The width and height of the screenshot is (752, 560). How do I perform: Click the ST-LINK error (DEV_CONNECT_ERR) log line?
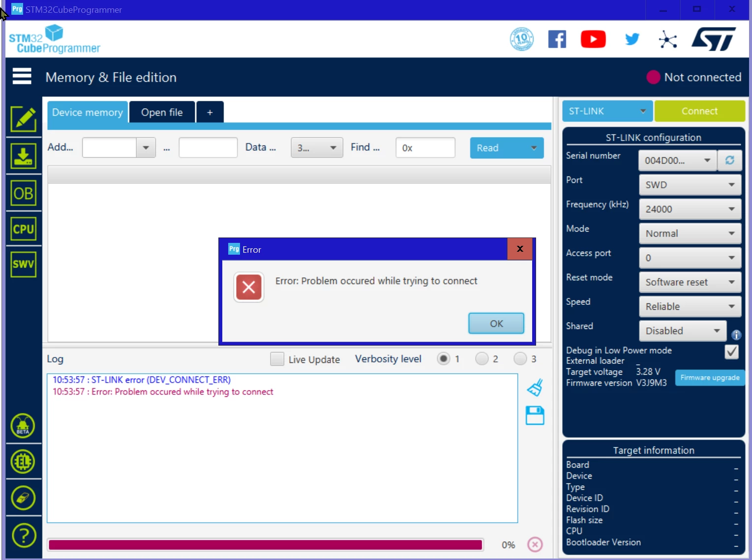click(142, 380)
